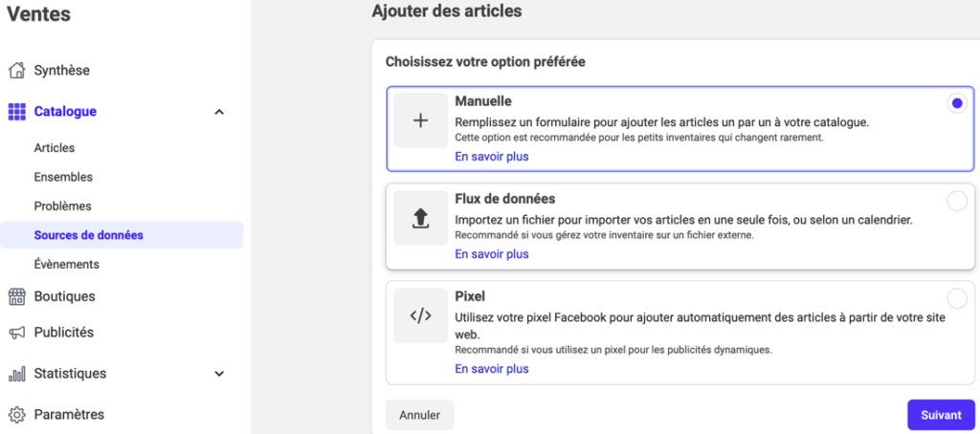Viewport: 980px width, 434px height.
Task: Select the Manuelle radio button
Action: tap(957, 103)
